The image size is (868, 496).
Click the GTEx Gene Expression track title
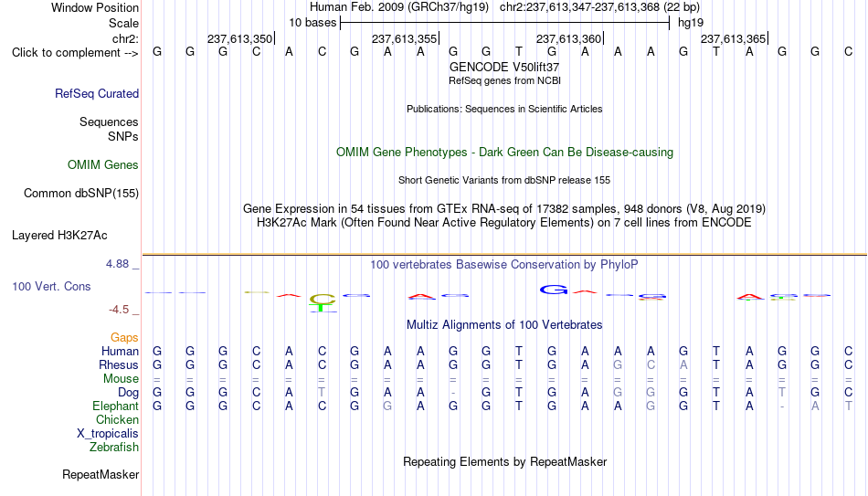tap(504, 208)
